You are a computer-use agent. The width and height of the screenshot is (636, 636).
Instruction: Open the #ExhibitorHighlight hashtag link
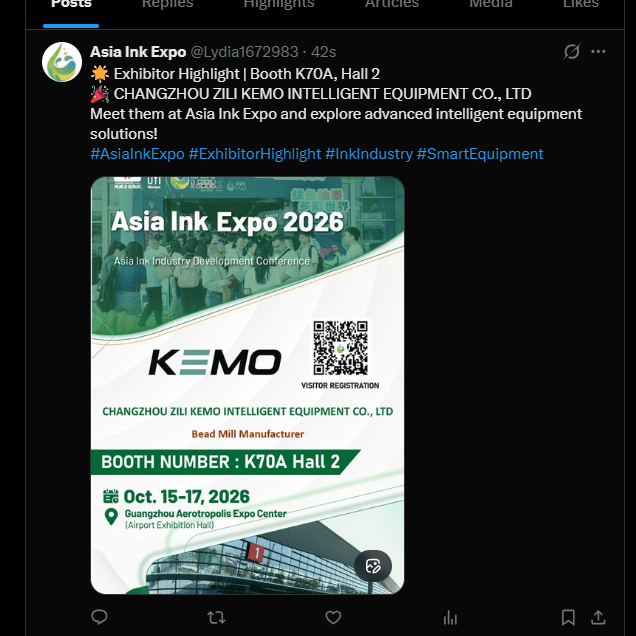255,154
